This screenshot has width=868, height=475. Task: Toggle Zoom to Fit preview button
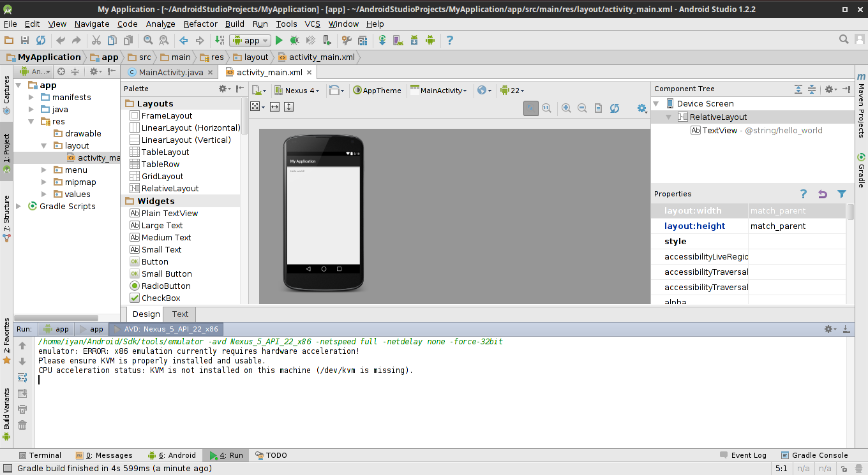pyautogui.click(x=531, y=108)
